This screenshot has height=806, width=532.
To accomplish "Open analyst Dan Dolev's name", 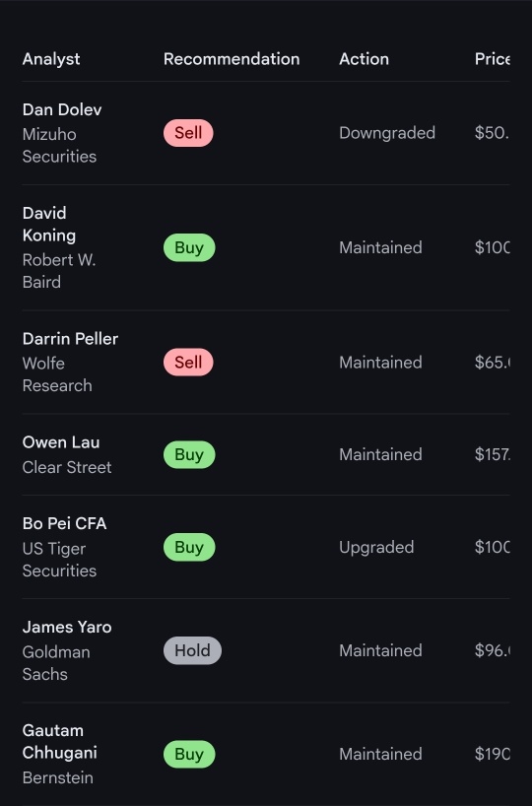I will tap(62, 109).
